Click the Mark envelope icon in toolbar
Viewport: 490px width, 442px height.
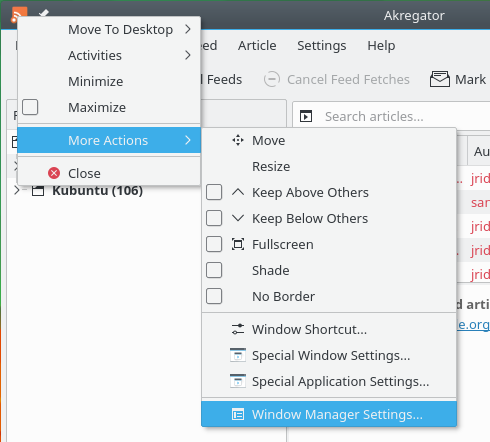point(440,79)
